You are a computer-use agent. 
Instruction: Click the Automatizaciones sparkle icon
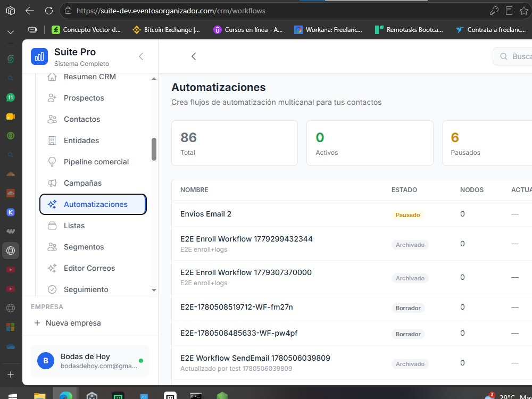coord(52,204)
